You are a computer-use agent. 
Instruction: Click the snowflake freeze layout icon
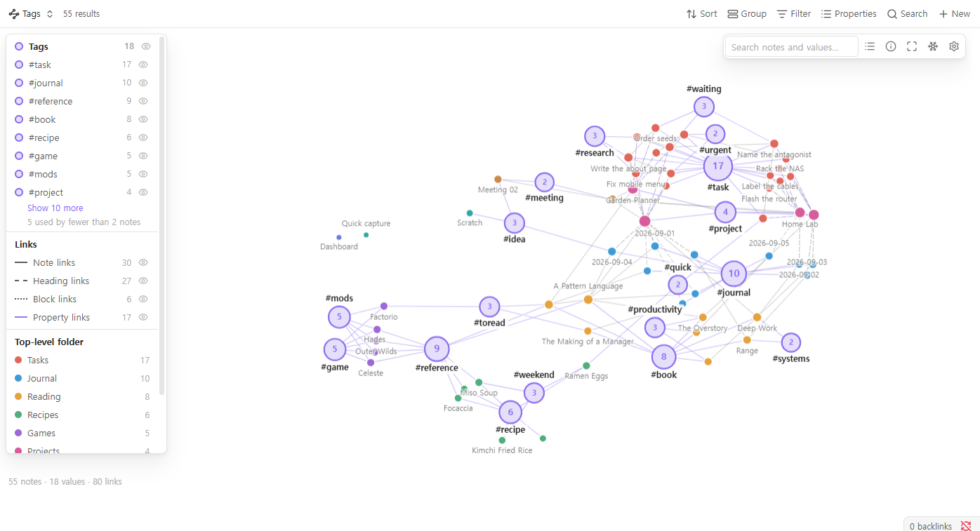tap(933, 46)
